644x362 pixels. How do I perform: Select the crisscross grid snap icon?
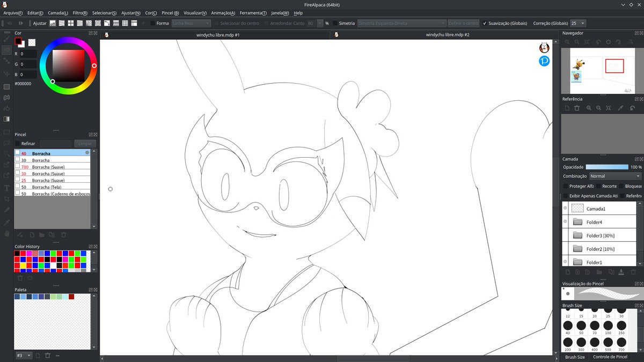[x=70, y=23]
